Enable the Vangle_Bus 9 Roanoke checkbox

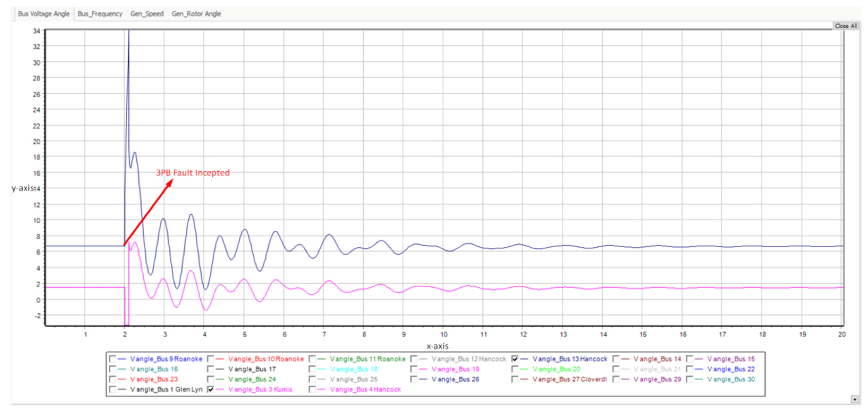113,359
